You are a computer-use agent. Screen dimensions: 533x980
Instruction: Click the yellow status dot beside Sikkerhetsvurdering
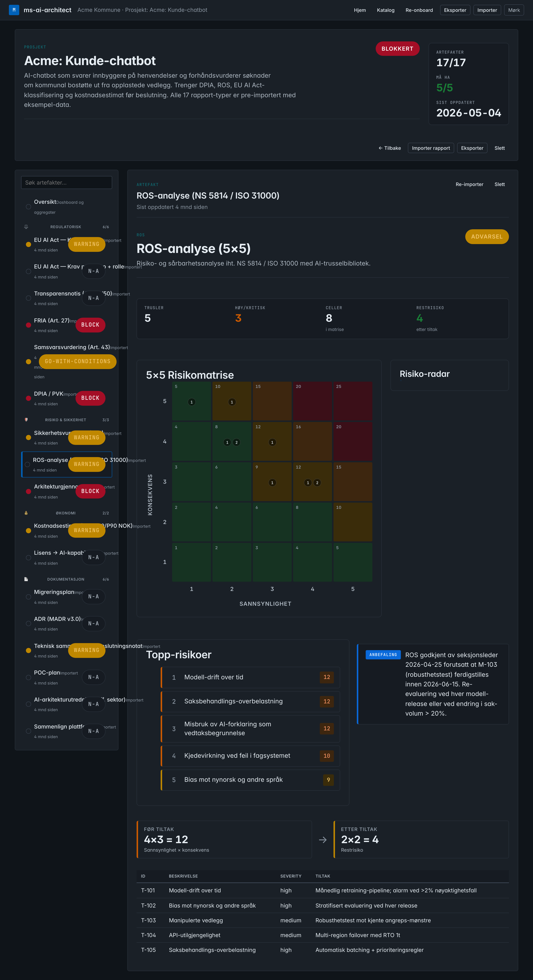coord(29,437)
